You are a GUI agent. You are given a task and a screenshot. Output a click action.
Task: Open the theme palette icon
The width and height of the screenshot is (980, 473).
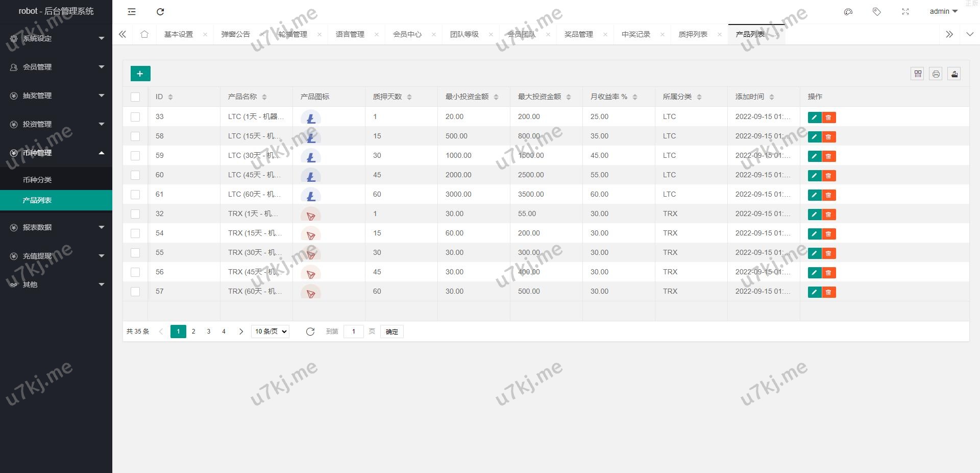pyautogui.click(x=848, y=12)
